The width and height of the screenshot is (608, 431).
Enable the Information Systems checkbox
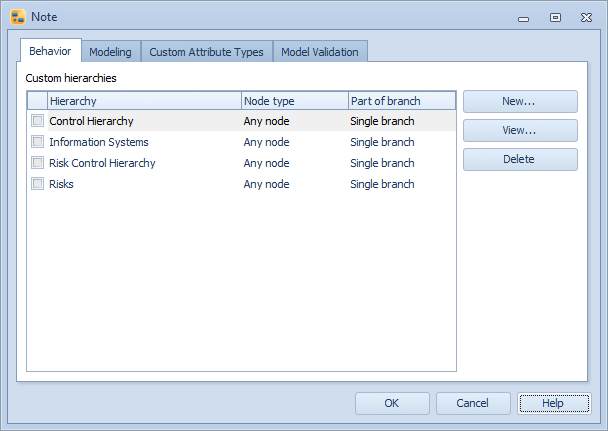(x=37, y=142)
